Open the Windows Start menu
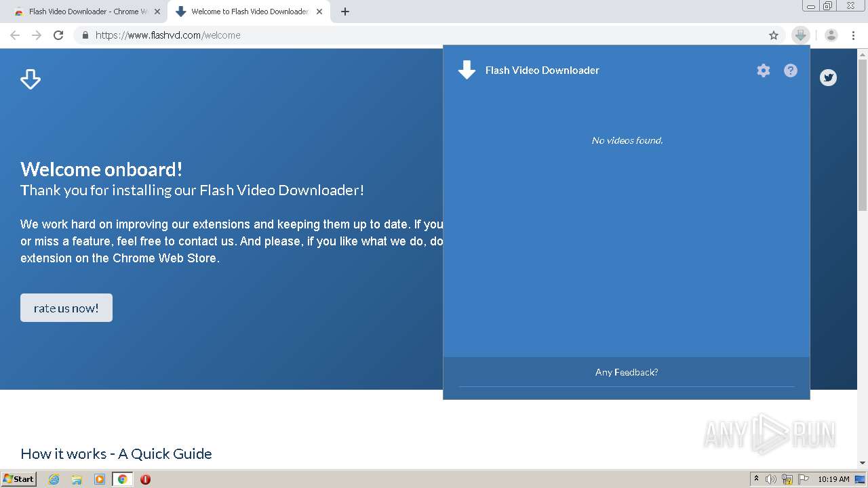Viewport: 868px width, 488px height. pyautogui.click(x=19, y=479)
